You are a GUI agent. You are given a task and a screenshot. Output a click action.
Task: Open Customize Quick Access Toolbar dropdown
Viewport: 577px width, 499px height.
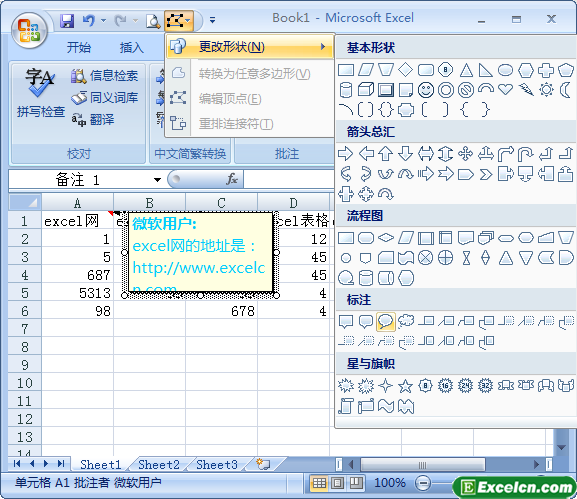point(212,21)
